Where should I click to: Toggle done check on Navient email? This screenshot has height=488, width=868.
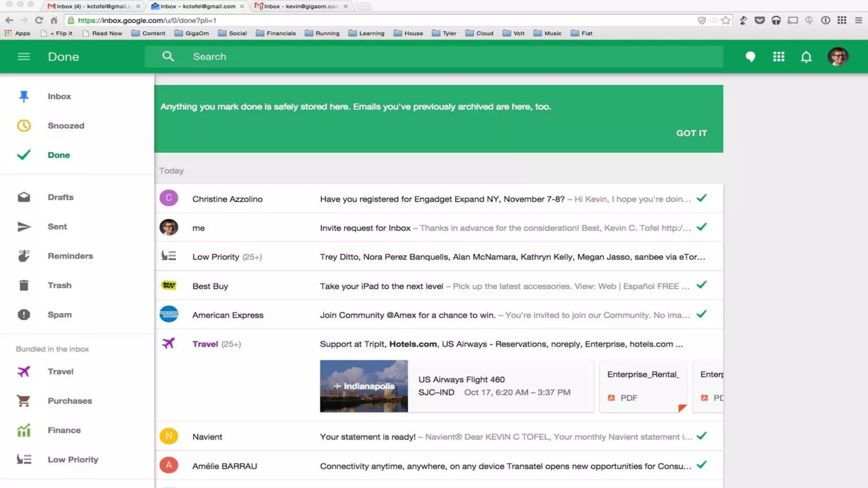(x=701, y=435)
